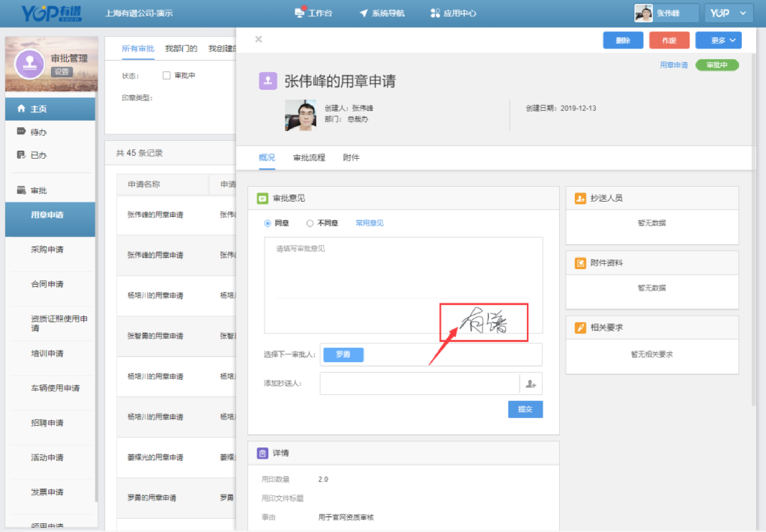
Task: Select the 不同意 radio button
Action: point(310,223)
